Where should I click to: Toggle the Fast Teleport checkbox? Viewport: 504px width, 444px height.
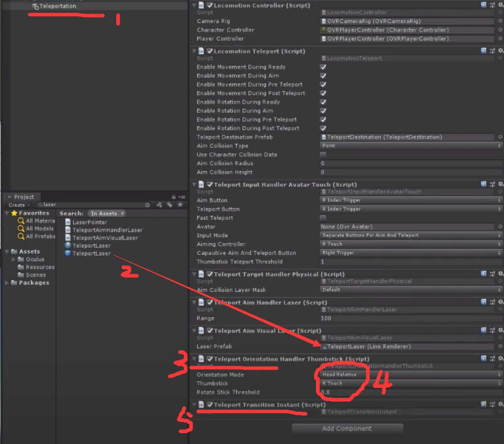click(x=322, y=217)
